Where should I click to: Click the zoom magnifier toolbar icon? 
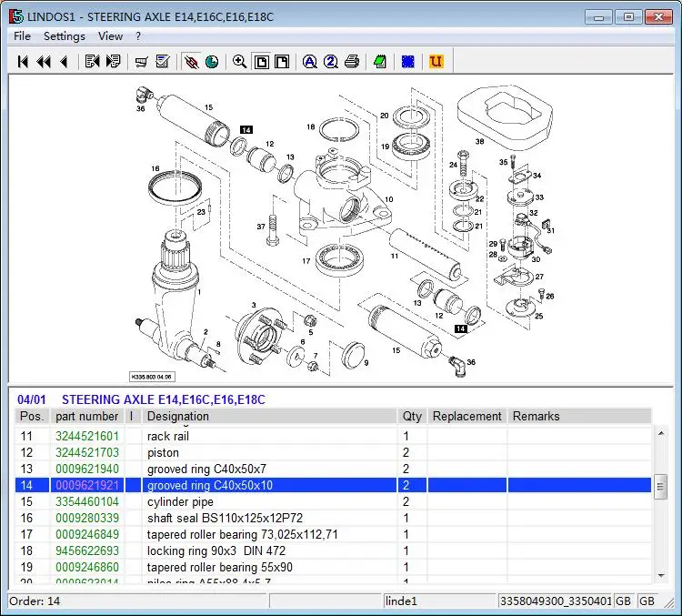pyautogui.click(x=239, y=62)
